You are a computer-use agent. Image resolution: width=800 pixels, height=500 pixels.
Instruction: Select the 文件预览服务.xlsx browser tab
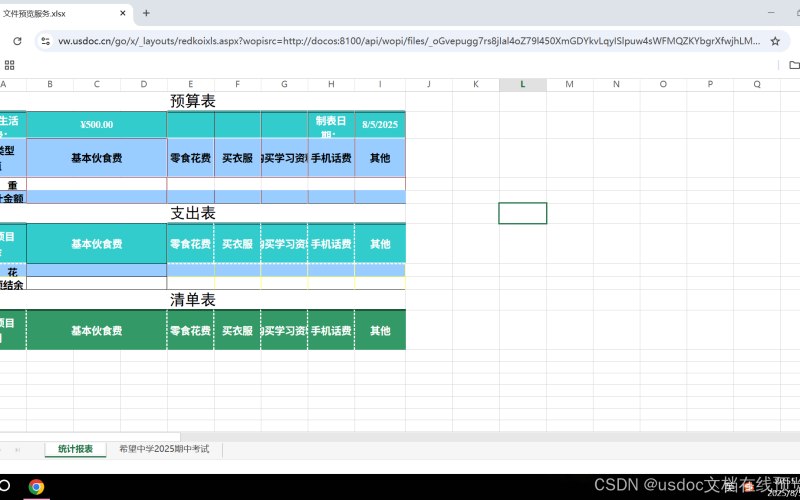(x=64, y=13)
